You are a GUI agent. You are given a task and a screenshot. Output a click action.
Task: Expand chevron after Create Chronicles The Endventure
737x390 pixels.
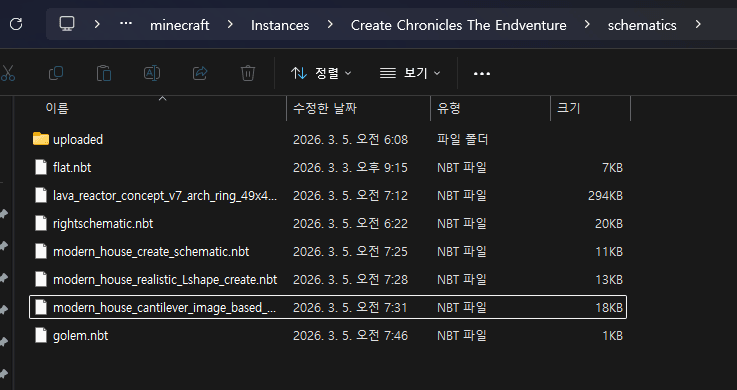click(x=587, y=24)
